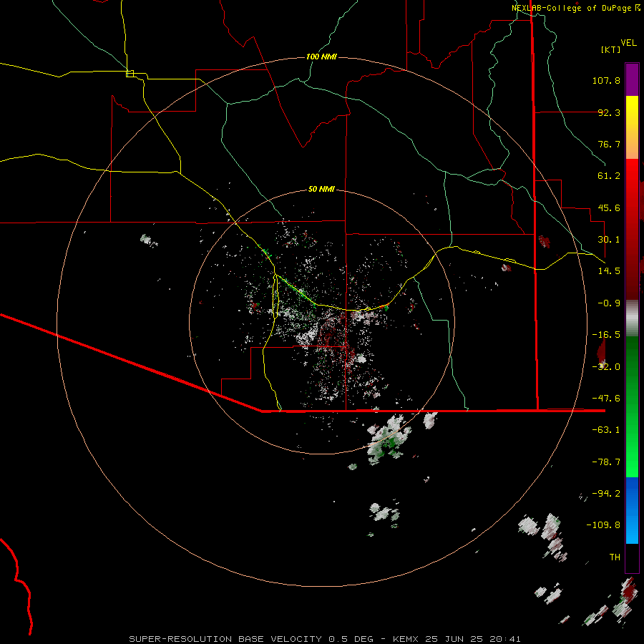Click the -47.6 scale value
The width and height of the screenshot is (644, 644).
[x=606, y=399]
